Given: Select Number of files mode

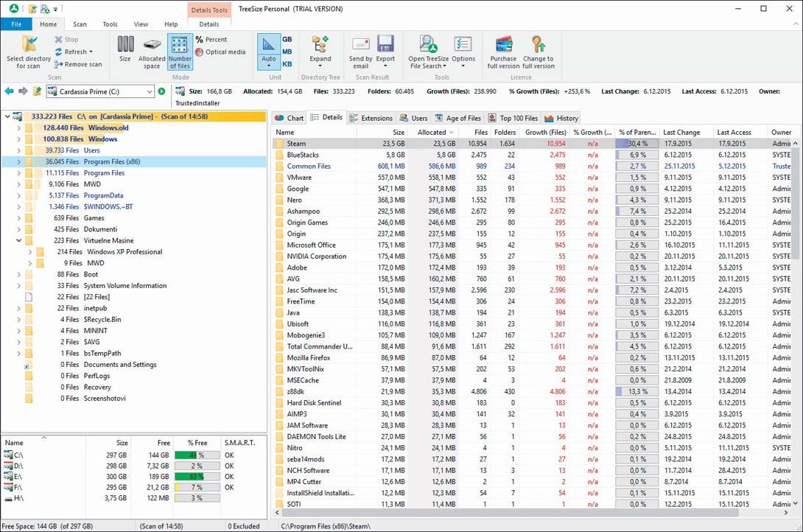Looking at the screenshot, I should tap(180, 52).
